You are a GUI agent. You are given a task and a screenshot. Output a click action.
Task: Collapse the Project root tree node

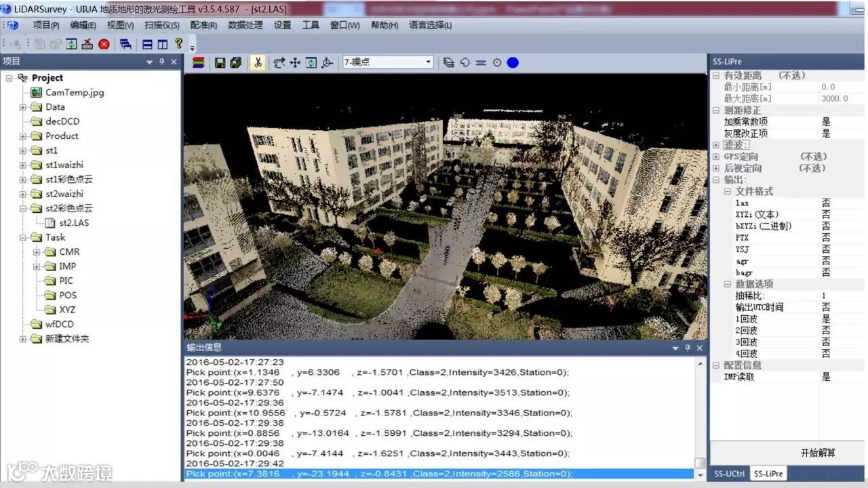tap(9, 78)
